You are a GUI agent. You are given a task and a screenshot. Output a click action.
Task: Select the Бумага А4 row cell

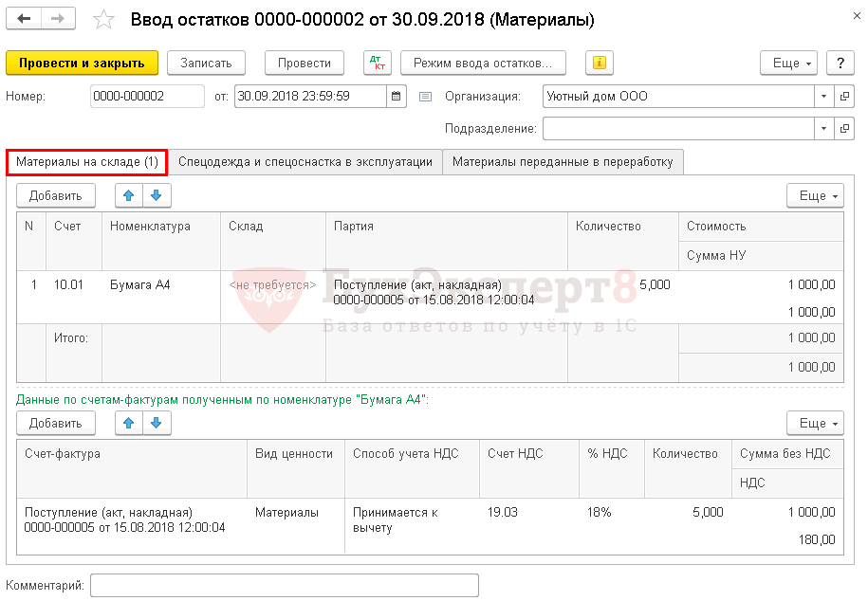tap(140, 284)
